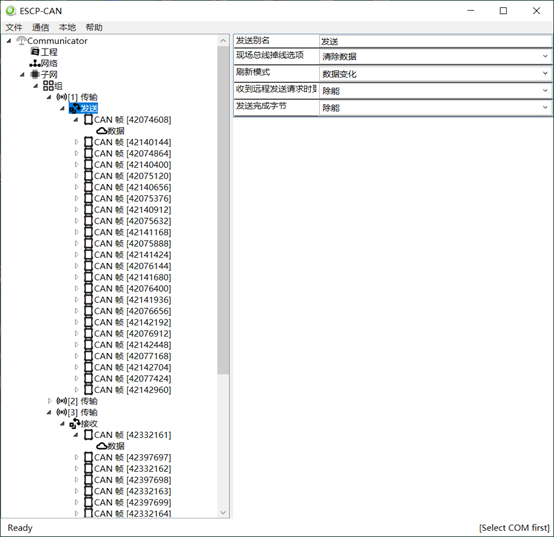
Task: Select the [1] 传输 transmission icon
Action: point(61,97)
